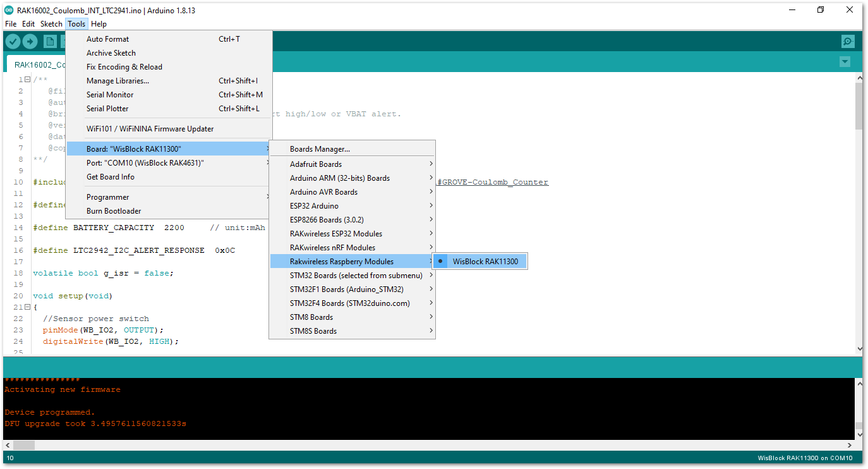Open Boards Manager... entry
The width and height of the screenshot is (868, 469).
(x=352, y=149)
